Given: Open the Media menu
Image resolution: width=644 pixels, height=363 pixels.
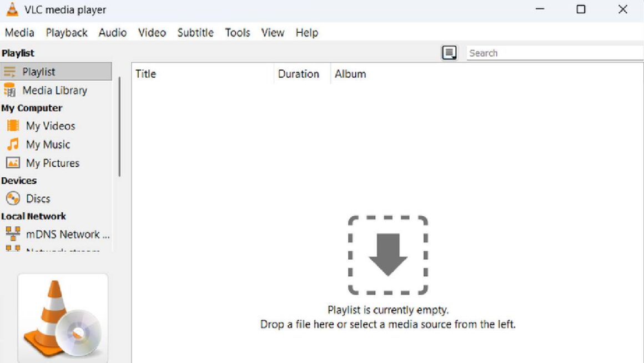Looking at the screenshot, I should pyautogui.click(x=19, y=32).
